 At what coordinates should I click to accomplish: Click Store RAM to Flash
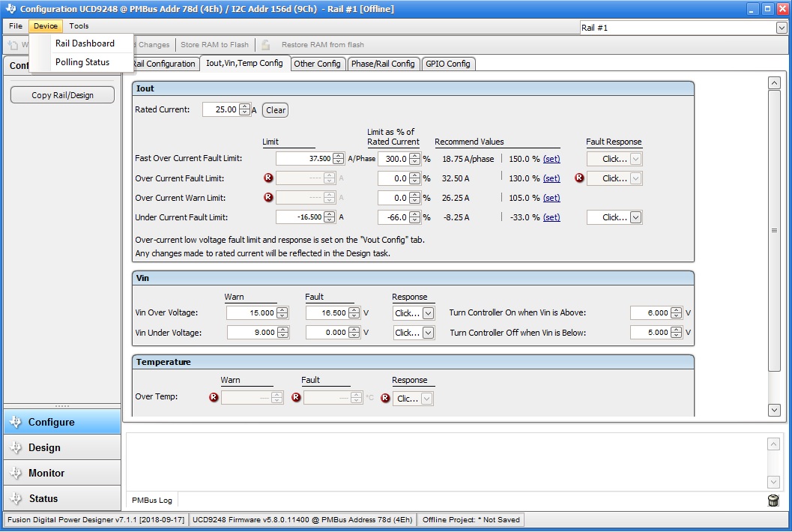[x=214, y=44]
